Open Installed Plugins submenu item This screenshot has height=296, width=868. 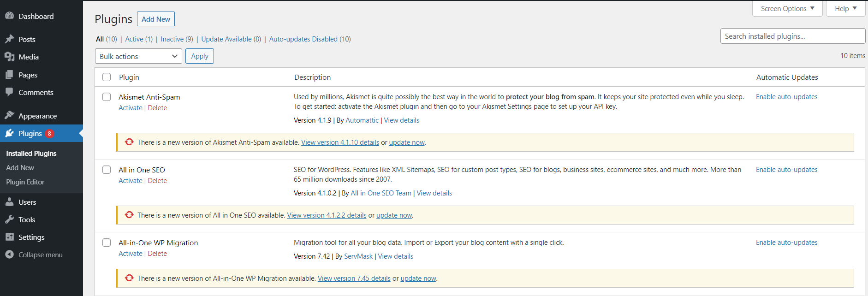tap(31, 153)
